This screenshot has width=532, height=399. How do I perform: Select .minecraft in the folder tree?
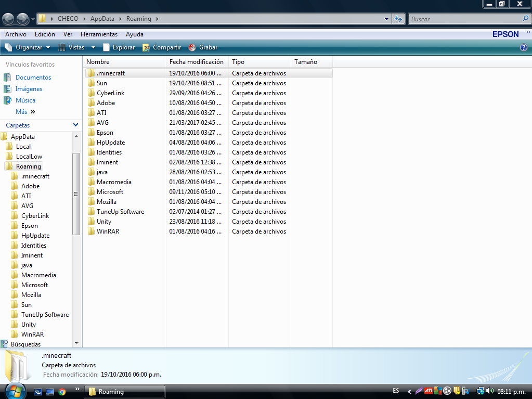point(35,176)
